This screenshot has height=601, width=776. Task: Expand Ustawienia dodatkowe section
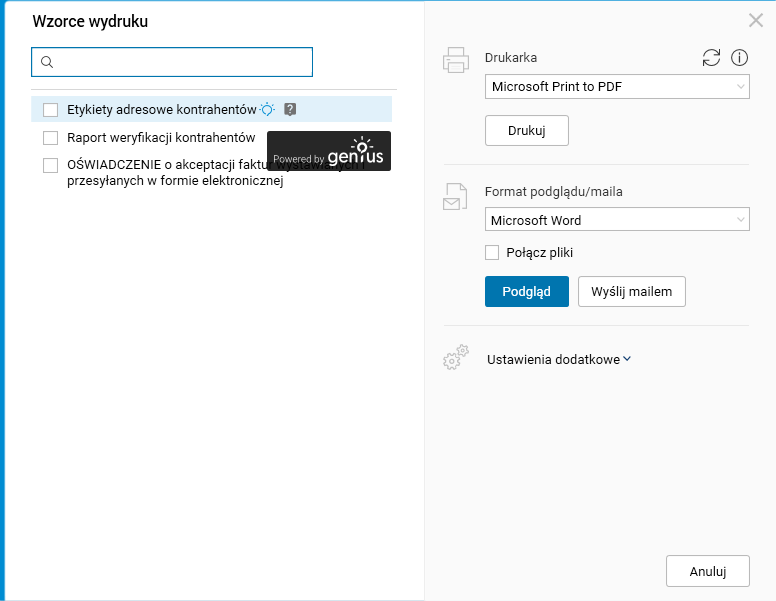click(x=558, y=359)
